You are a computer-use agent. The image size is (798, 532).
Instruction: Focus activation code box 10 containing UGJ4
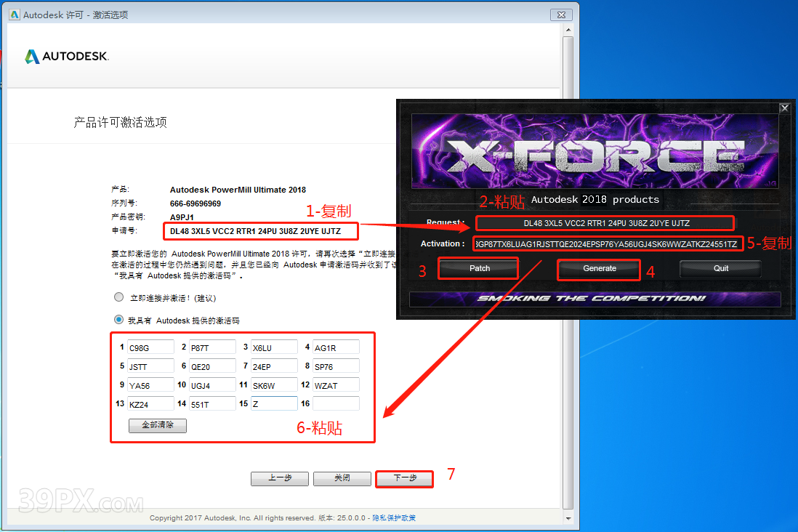click(x=212, y=385)
